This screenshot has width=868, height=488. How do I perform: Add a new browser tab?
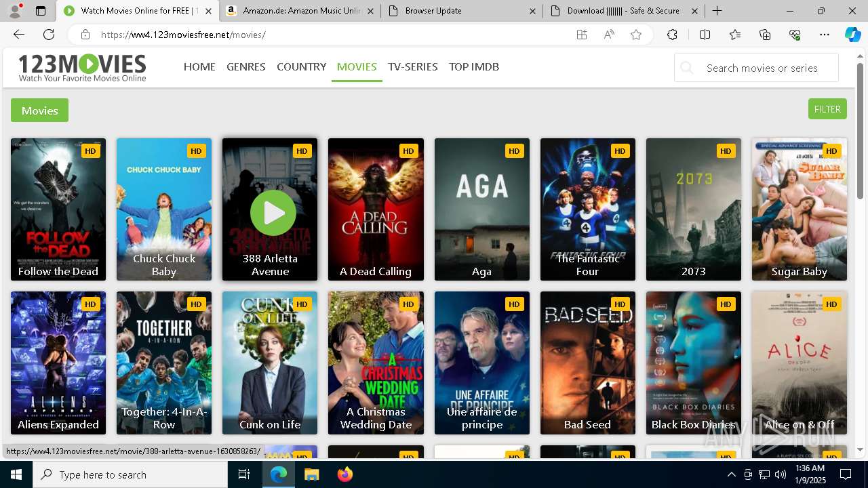tap(717, 11)
